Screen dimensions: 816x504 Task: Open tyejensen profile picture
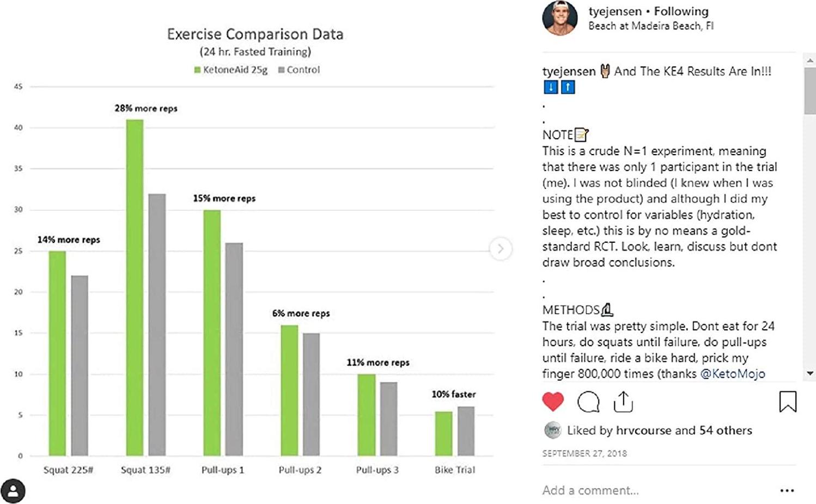coord(560,18)
